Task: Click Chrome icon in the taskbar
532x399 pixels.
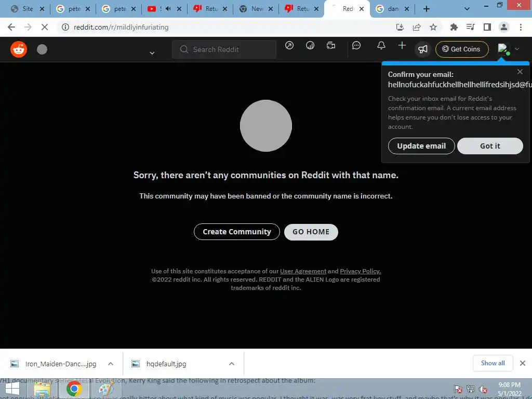Action: coord(74,389)
